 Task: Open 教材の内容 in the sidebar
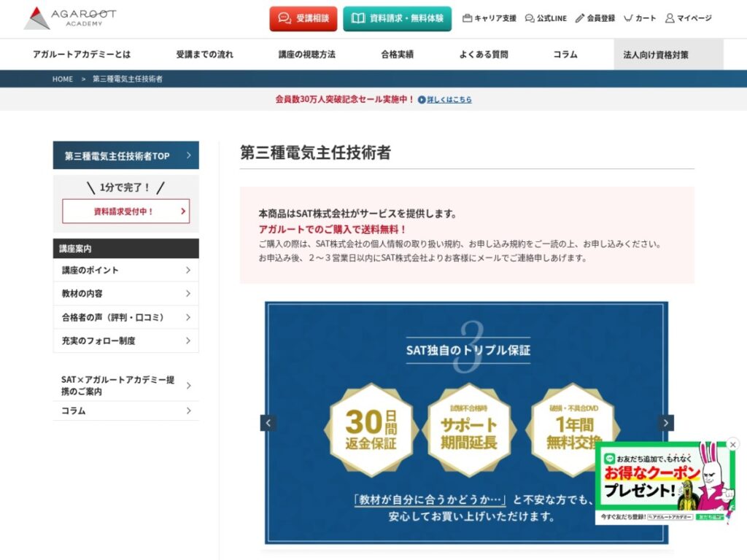click(125, 293)
